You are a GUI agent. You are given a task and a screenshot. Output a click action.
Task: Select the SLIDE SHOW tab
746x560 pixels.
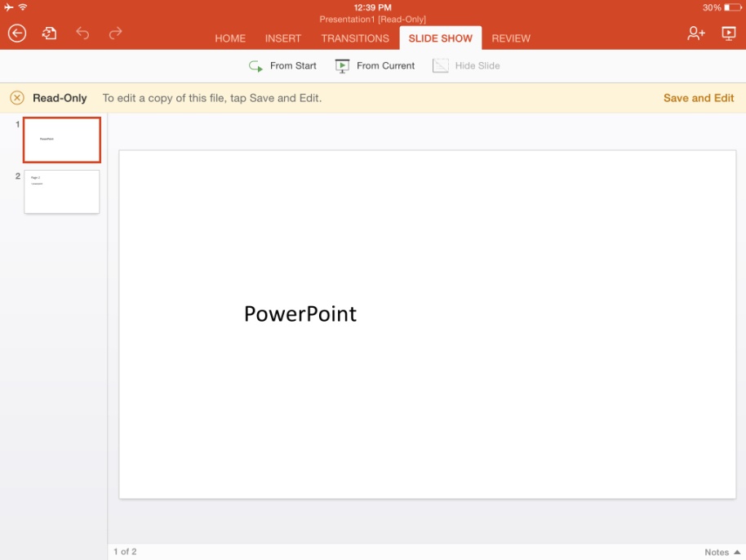coord(441,38)
